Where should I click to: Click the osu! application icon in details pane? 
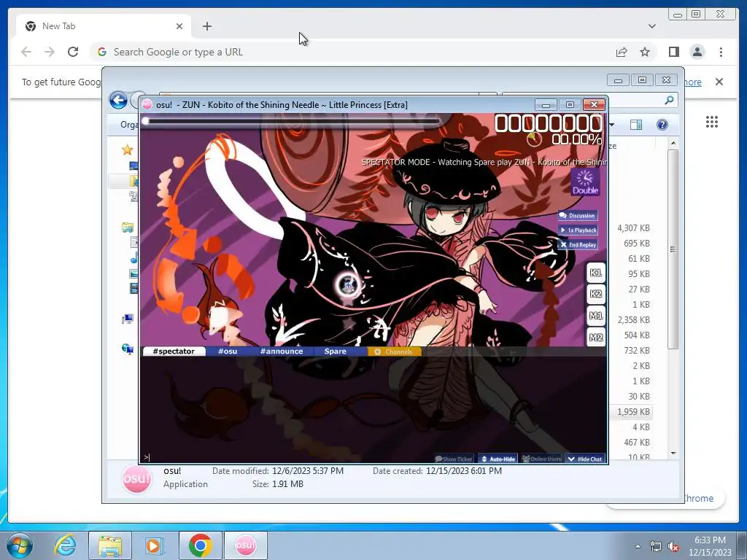[x=136, y=478]
